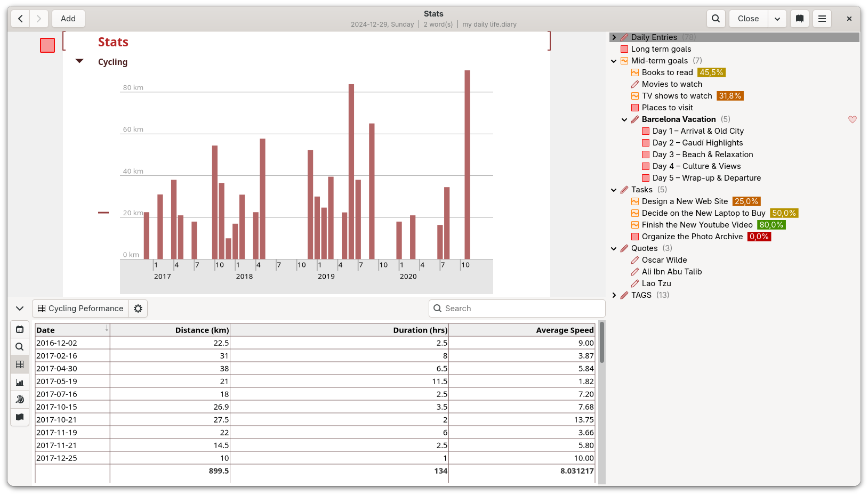Click the red entry color square beside Stats
The width and height of the screenshot is (868, 495).
point(47,45)
